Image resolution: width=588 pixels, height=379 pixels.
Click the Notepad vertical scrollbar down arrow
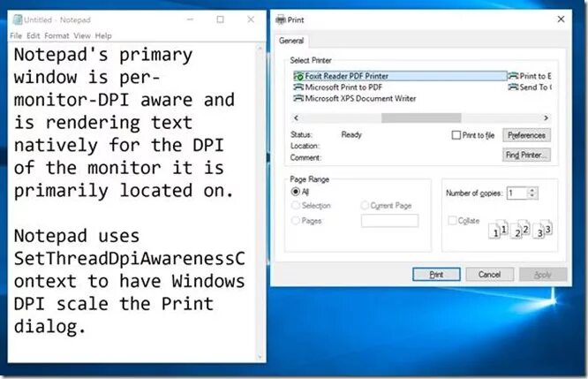(x=260, y=357)
